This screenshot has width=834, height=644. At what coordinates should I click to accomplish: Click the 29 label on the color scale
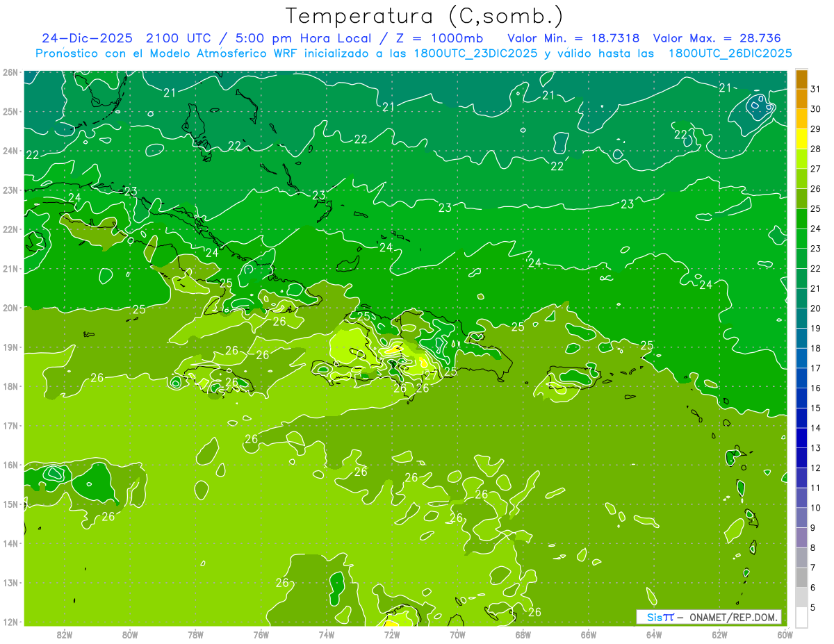click(x=815, y=129)
